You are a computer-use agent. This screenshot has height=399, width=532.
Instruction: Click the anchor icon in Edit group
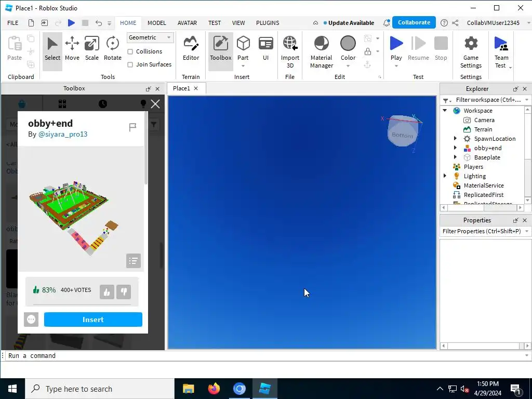[x=367, y=64]
